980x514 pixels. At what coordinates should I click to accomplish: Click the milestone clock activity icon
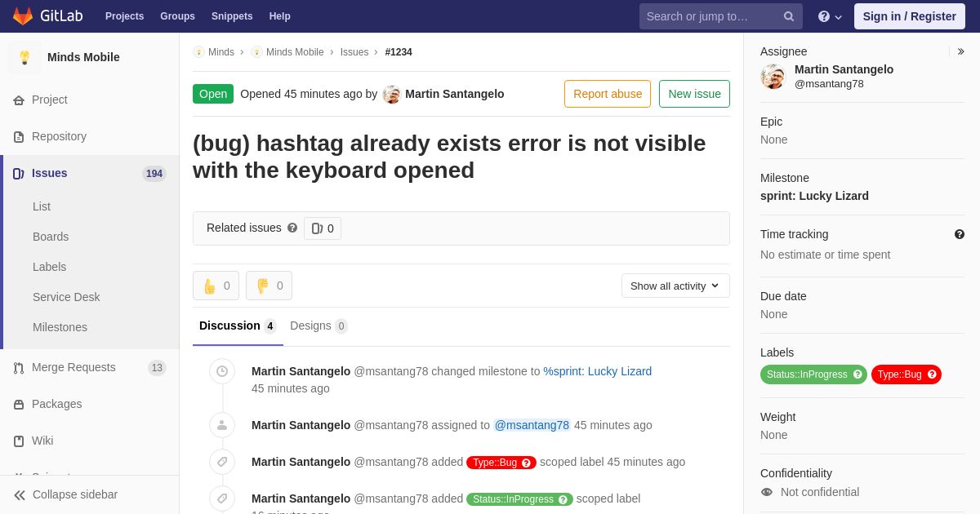coord(222,371)
